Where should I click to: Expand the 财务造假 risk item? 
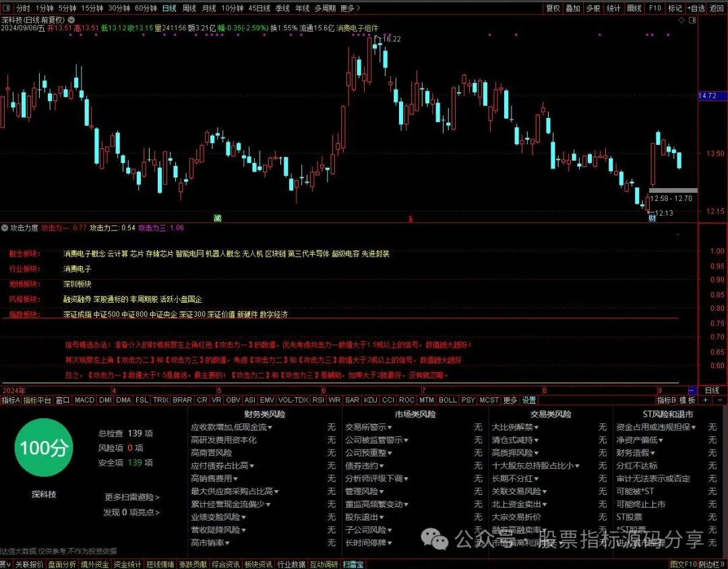tap(636, 452)
